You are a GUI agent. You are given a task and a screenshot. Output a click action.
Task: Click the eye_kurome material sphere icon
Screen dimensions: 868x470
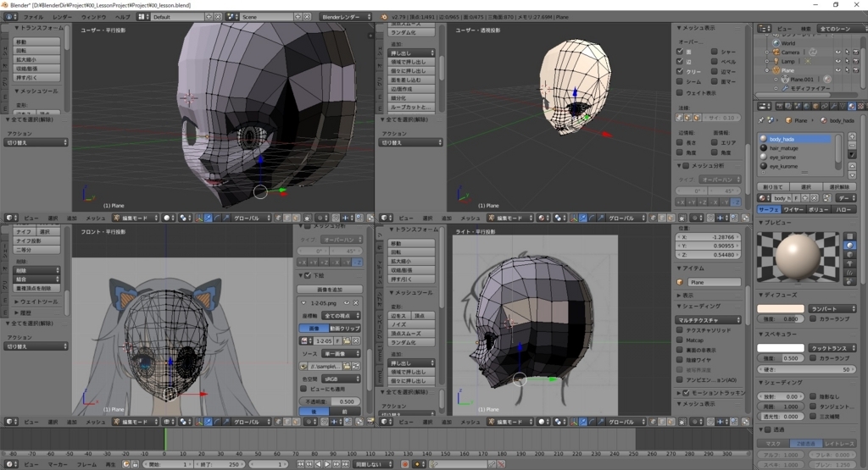point(763,166)
